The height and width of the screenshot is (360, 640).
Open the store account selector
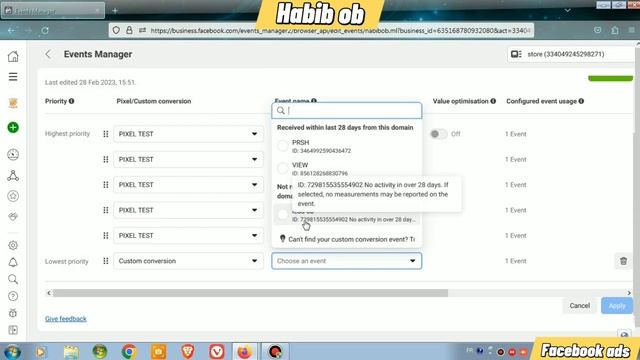tap(571, 54)
